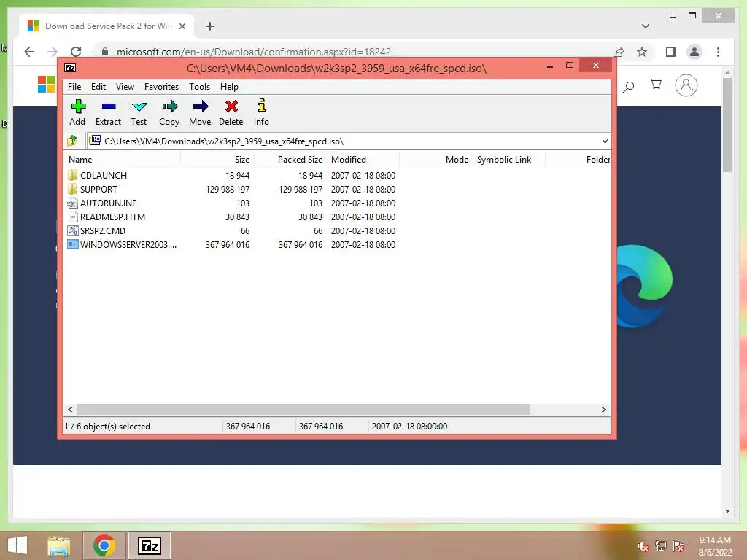
Task: Click the right arrow of horizontal scrollbar
Action: 604,409
